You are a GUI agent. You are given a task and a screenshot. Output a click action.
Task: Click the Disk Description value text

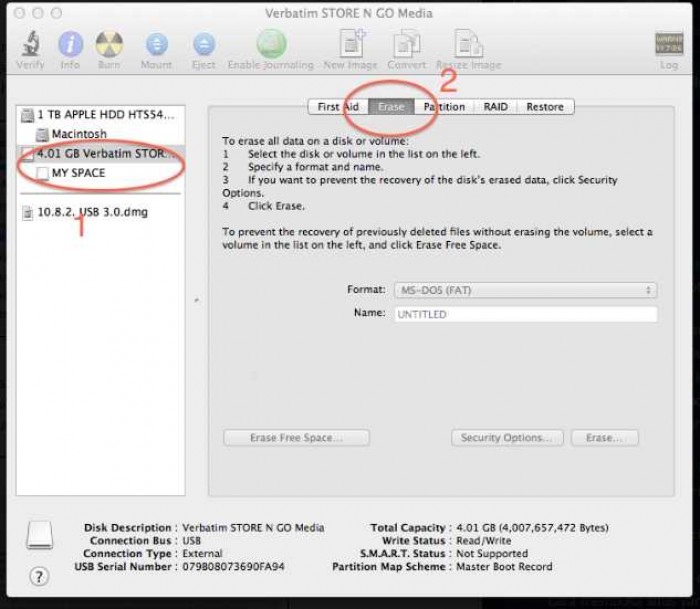tap(253, 528)
